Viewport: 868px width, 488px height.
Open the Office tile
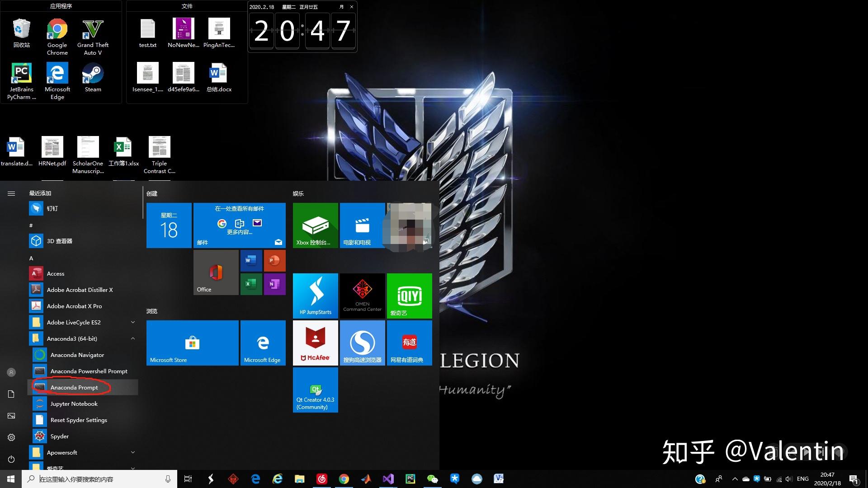point(216,272)
